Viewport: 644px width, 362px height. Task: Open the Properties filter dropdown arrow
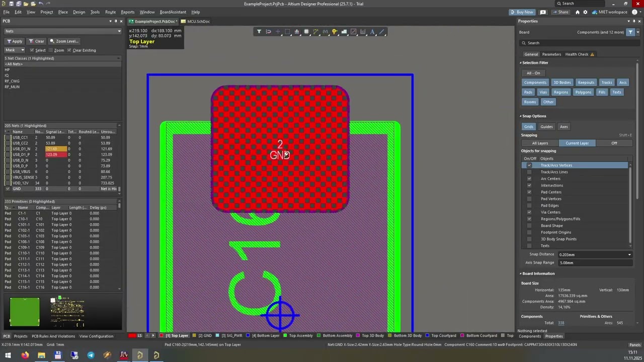pos(637,32)
